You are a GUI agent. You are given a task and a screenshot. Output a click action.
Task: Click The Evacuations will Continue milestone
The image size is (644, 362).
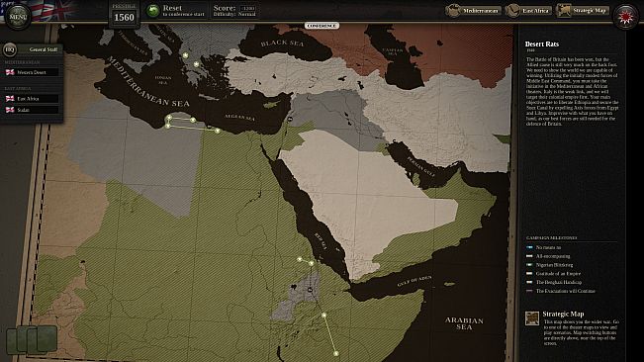565,291
